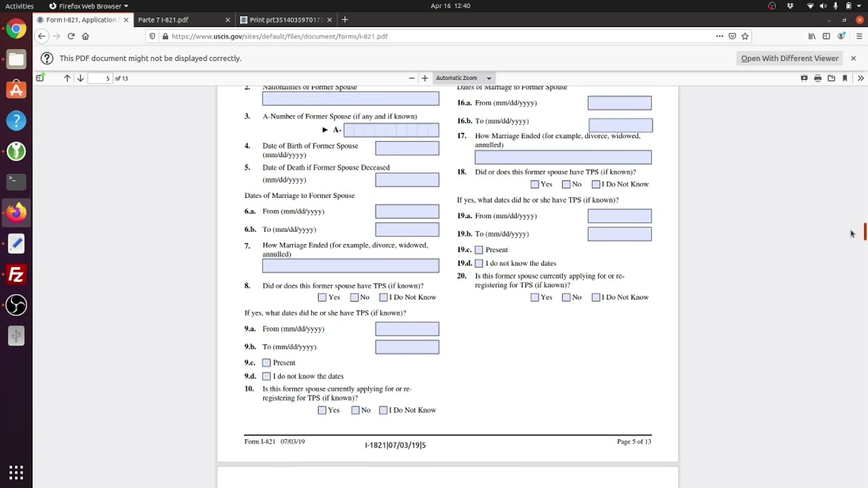Click the URL address bar
868x488 pixels.
(x=441, y=36)
